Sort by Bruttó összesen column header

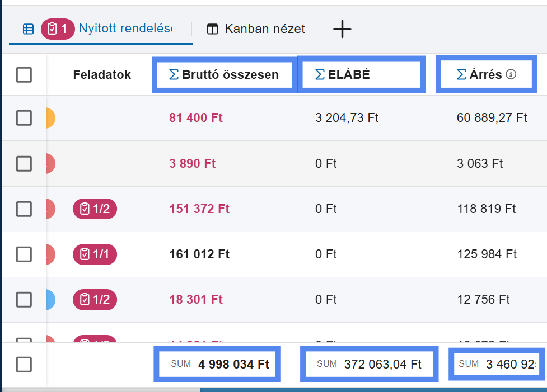click(x=230, y=75)
